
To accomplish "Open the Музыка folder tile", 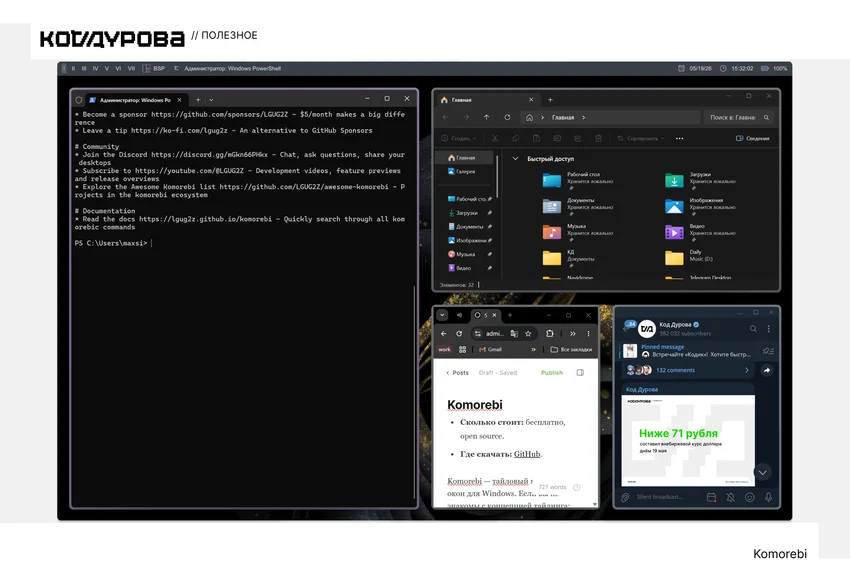I will pyautogui.click(x=578, y=232).
